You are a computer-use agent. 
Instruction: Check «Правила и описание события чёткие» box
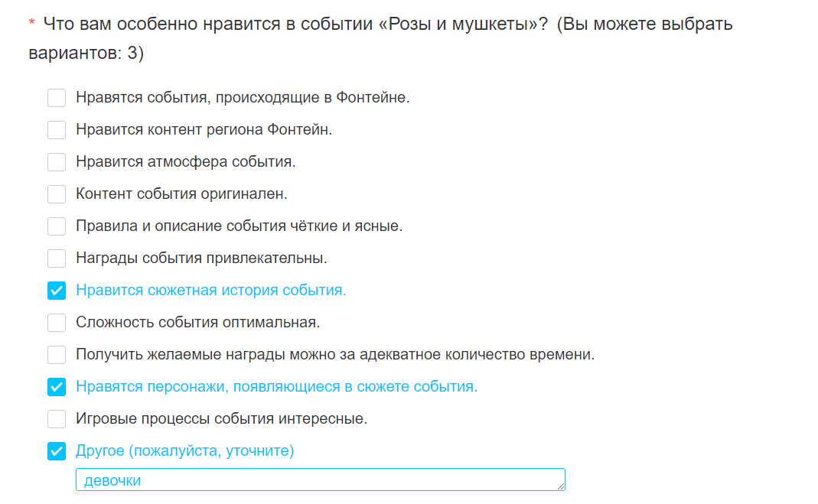click(x=57, y=226)
